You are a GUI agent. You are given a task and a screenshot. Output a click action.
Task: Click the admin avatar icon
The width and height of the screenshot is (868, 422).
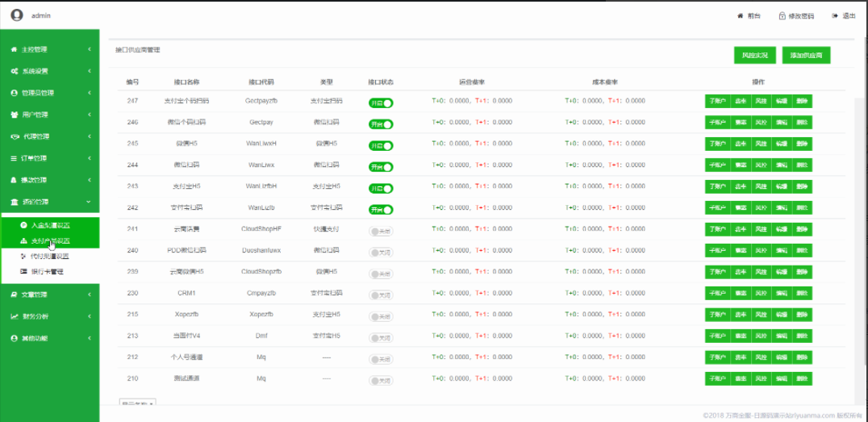(17, 15)
